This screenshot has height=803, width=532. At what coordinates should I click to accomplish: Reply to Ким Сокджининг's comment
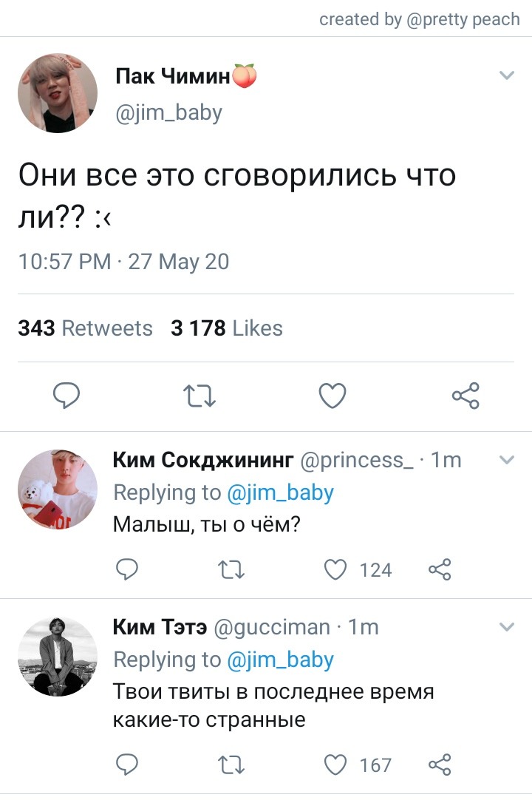point(127,569)
